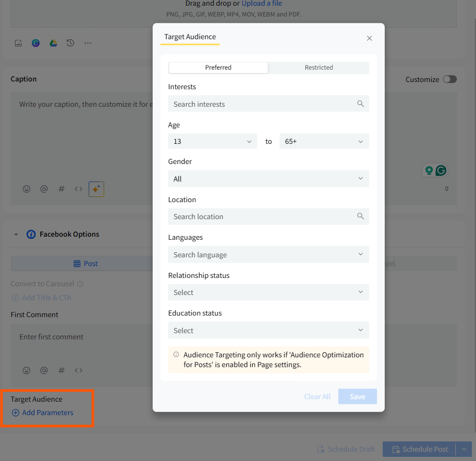Click the Target Audience dialog title tab
476x461 pixels.
coord(190,37)
